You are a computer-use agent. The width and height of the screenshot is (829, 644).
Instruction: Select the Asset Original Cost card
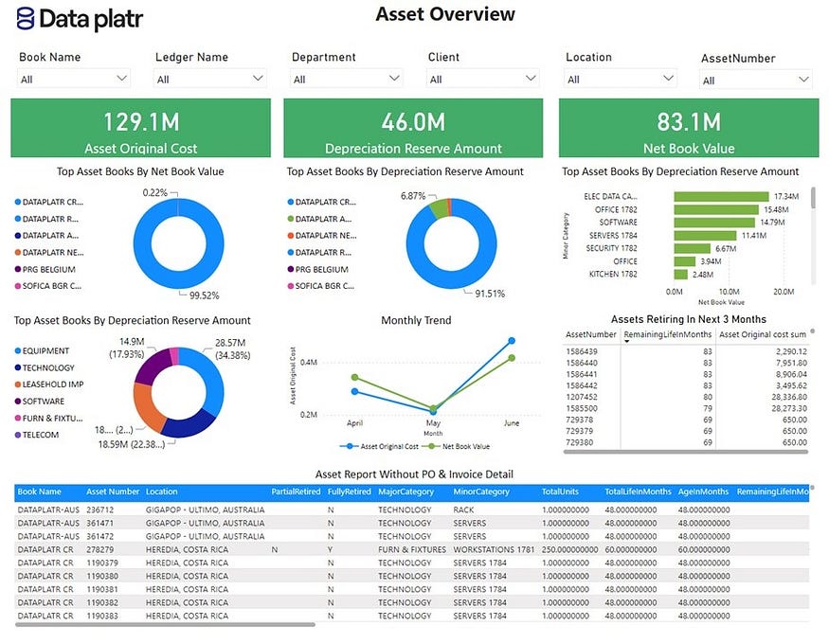coord(140,128)
